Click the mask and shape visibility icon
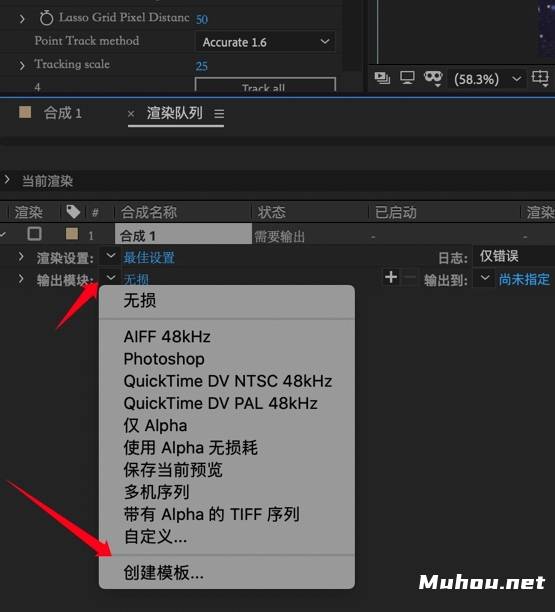 pyautogui.click(x=433, y=78)
